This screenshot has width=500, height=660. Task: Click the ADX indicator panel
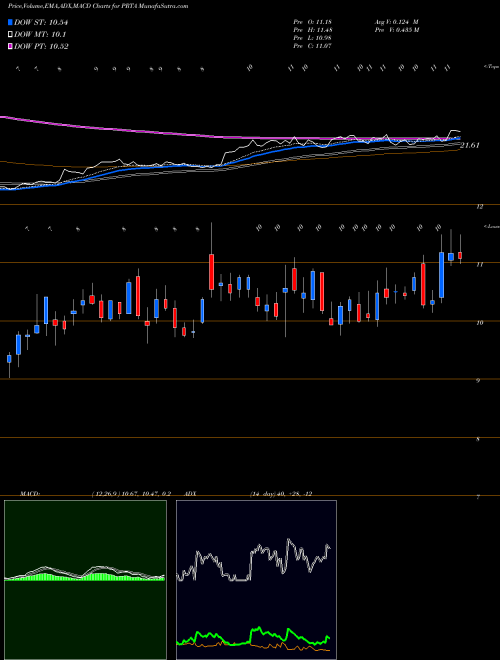[256, 580]
